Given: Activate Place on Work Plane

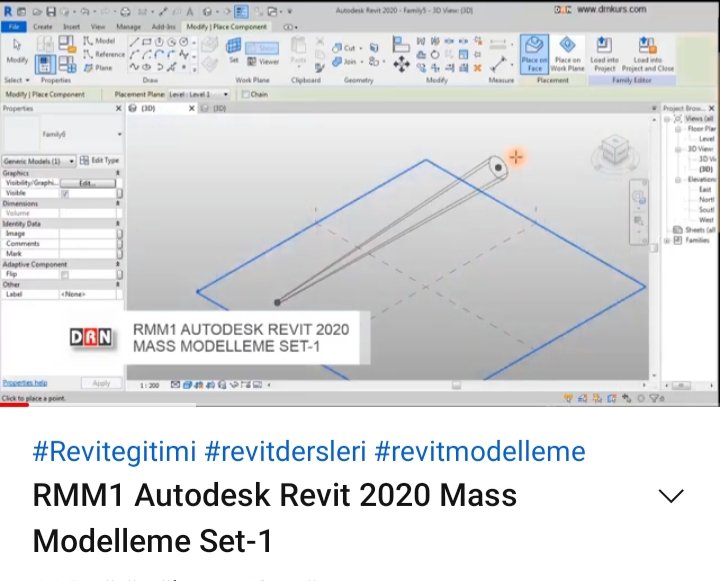Looking at the screenshot, I should pyautogui.click(x=568, y=54).
